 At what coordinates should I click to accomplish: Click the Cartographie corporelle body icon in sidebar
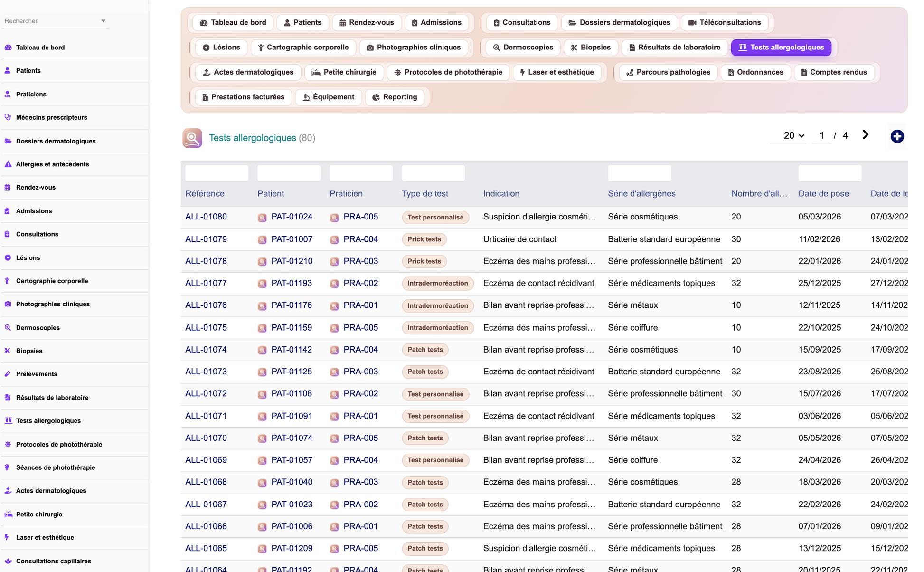(8, 281)
